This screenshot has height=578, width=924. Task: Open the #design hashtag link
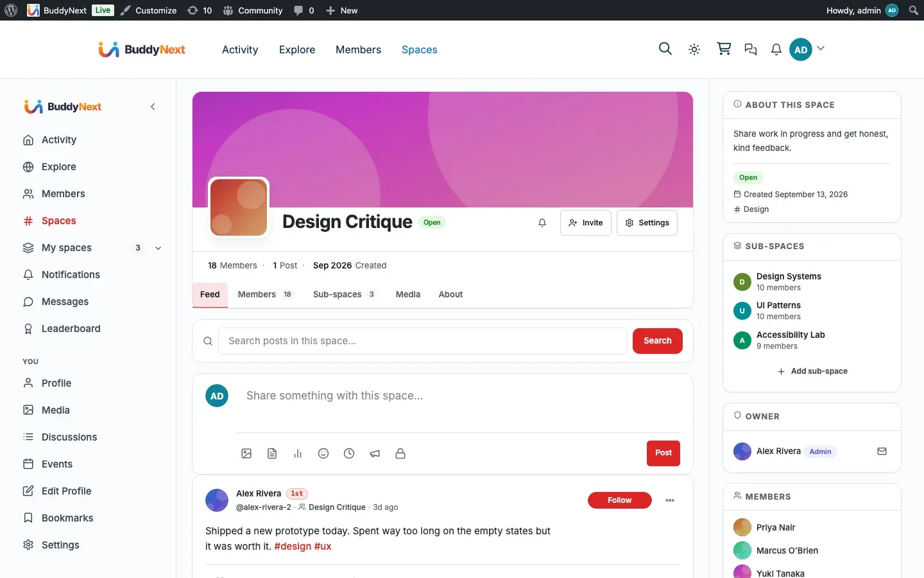tap(293, 547)
